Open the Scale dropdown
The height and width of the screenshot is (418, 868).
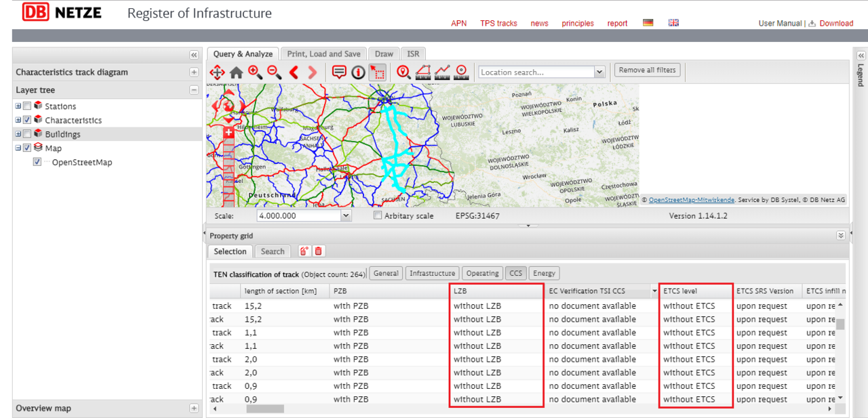(x=346, y=216)
